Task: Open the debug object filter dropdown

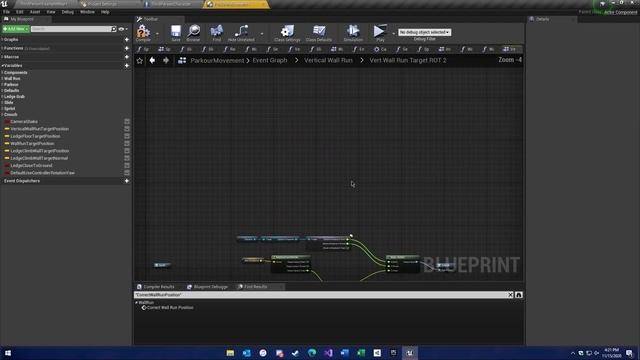Action: click(x=424, y=32)
